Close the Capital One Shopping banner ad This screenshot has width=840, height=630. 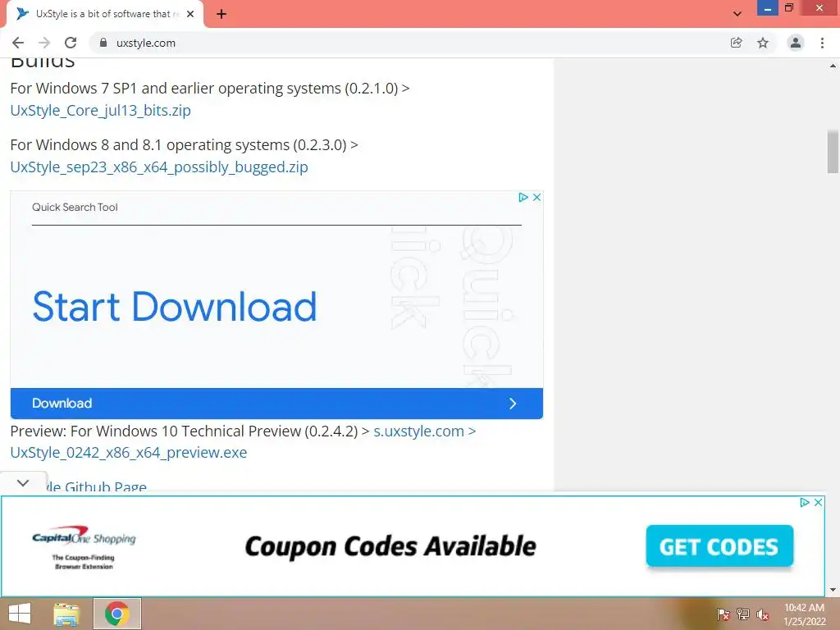click(818, 503)
